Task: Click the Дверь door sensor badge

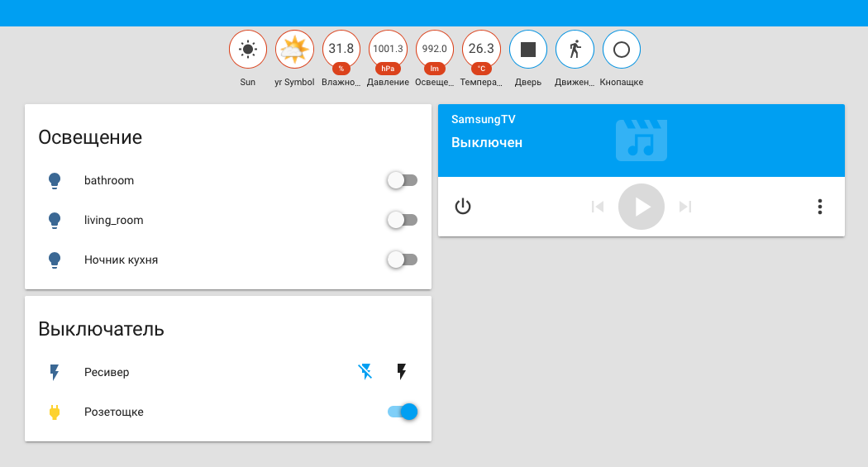Action: [528, 50]
